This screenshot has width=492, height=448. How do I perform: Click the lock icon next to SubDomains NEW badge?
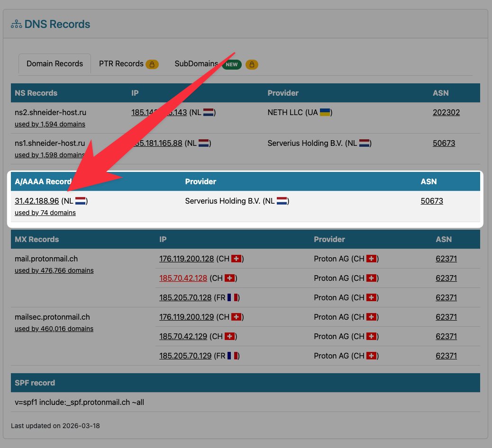point(252,64)
